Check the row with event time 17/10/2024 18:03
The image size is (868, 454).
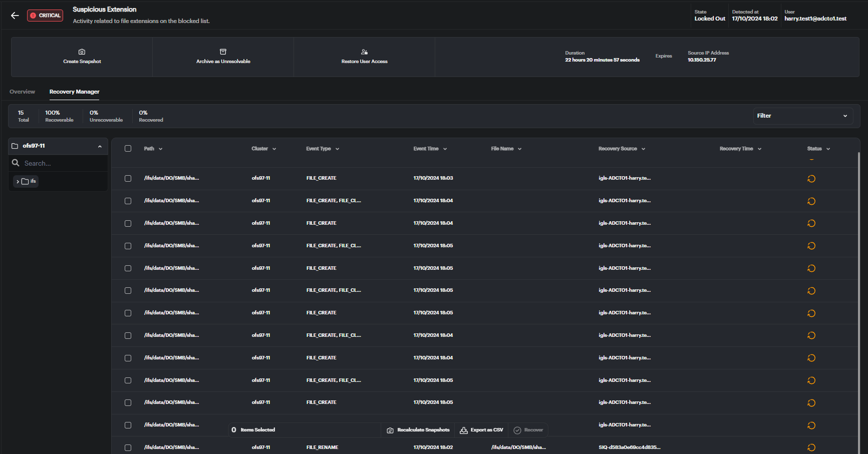click(128, 178)
